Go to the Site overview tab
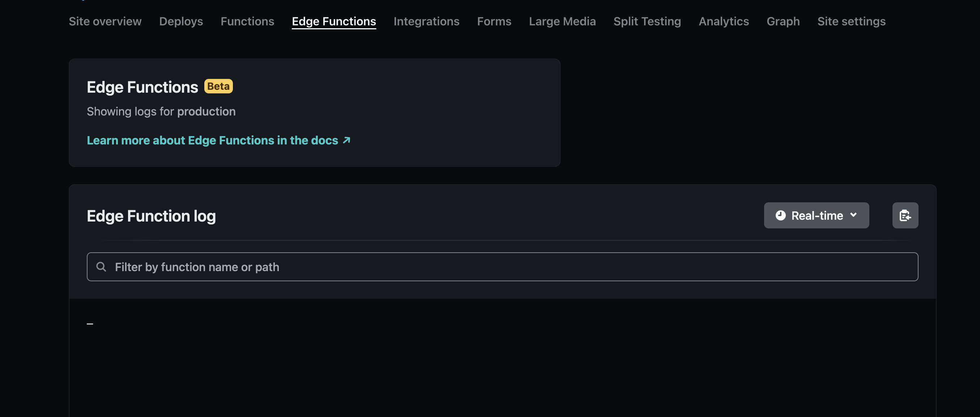 point(105,21)
